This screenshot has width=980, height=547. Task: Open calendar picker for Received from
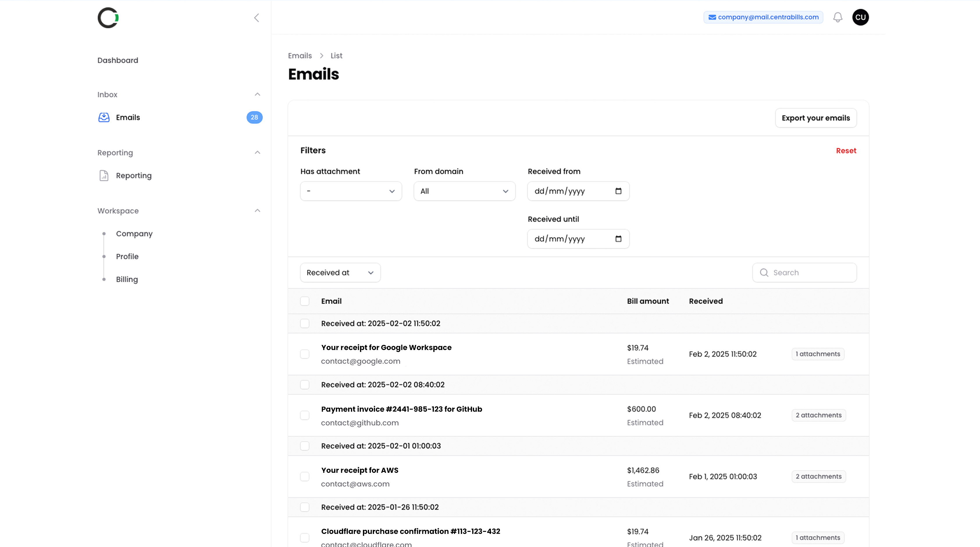click(x=618, y=191)
